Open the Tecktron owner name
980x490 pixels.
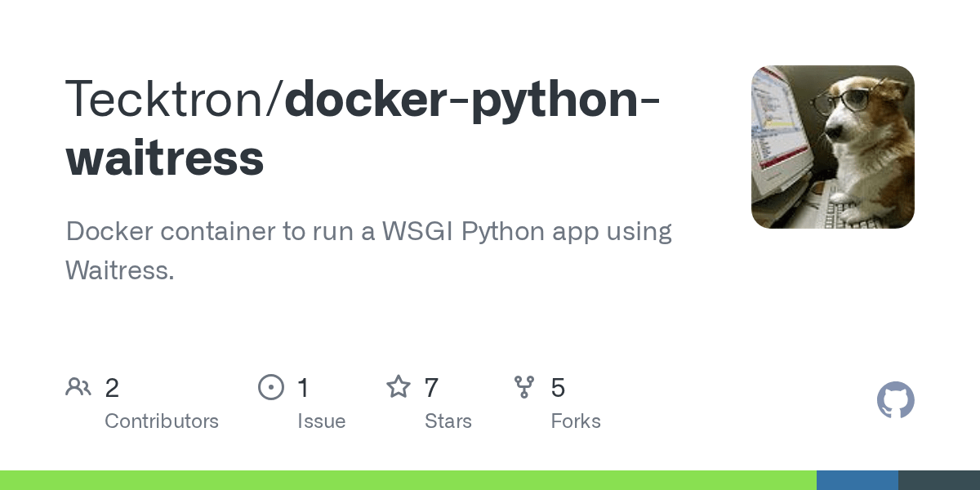(167, 98)
